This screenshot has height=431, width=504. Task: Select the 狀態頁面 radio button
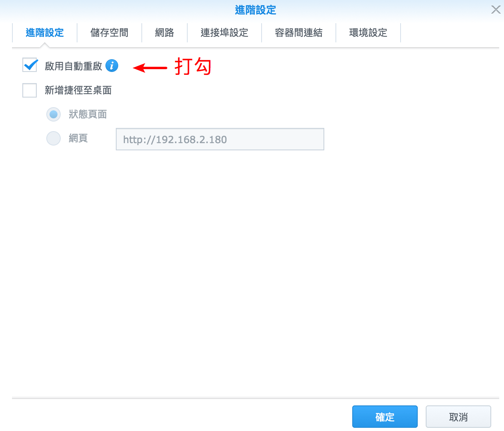pyautogui.click(x=54, y=114)
